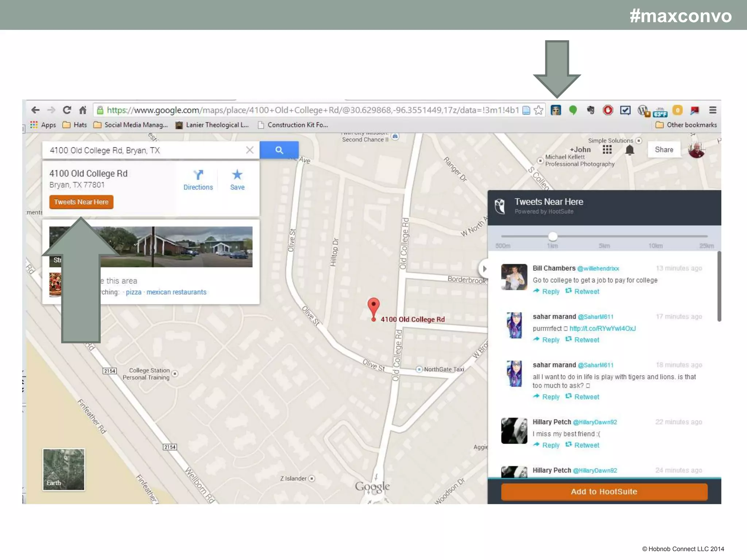This screenshot has width=747, height=560.
Task: Reply to sahar marand's purrrrrfect tweet
Action: 546,340
